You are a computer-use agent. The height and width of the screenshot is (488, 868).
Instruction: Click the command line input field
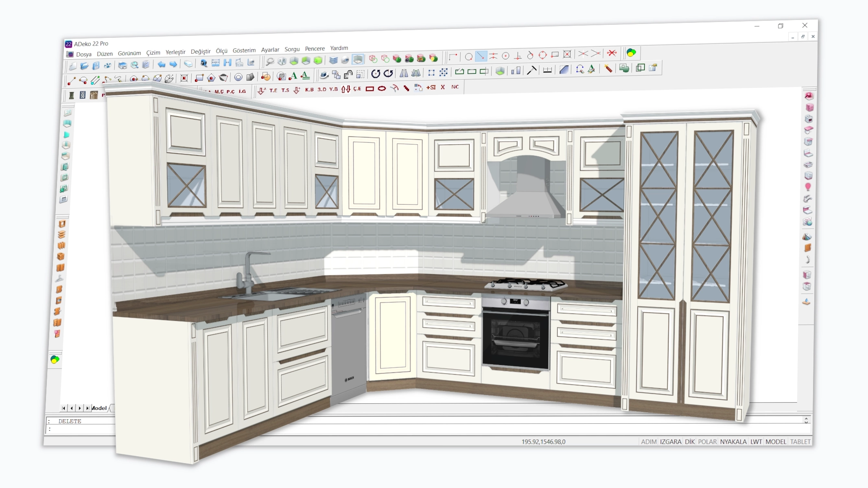(x=81, y=429)
